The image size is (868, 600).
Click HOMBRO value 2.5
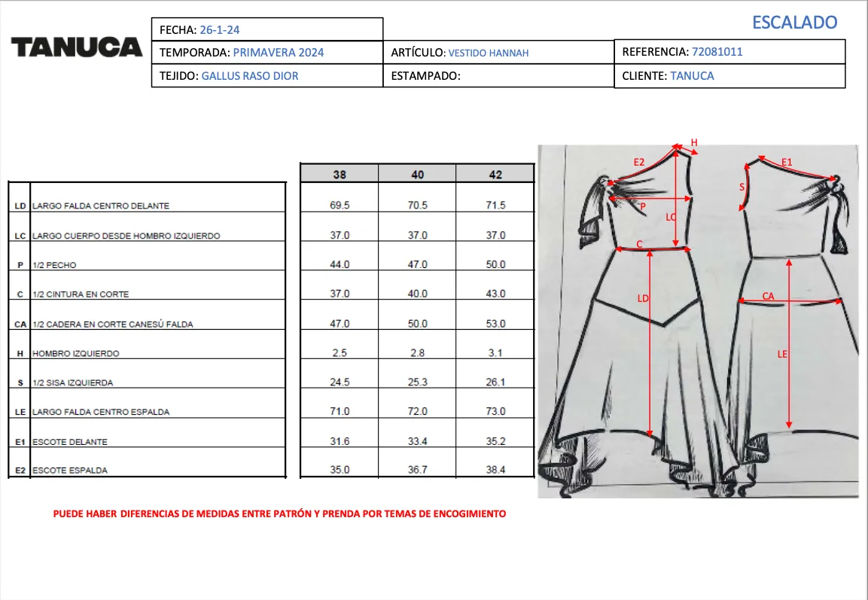click(340, 353)
